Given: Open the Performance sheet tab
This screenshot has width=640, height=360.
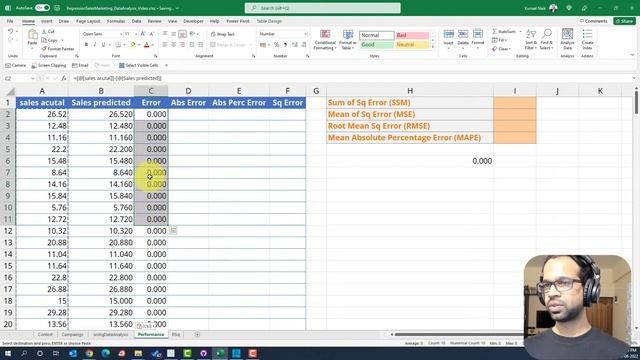Looking at the screenshot, I should (x=151, y=334).
